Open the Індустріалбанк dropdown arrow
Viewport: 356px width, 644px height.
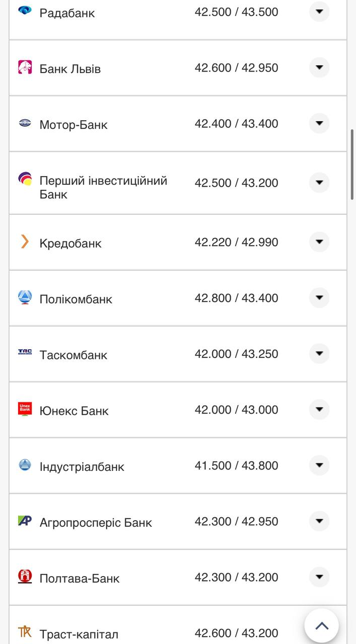coord(319,465)
